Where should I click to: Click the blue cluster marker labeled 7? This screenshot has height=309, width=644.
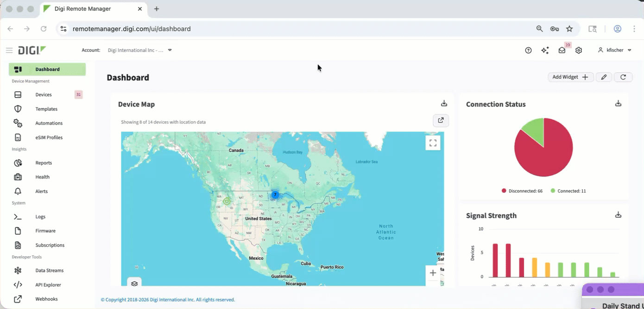pos(275,195)
